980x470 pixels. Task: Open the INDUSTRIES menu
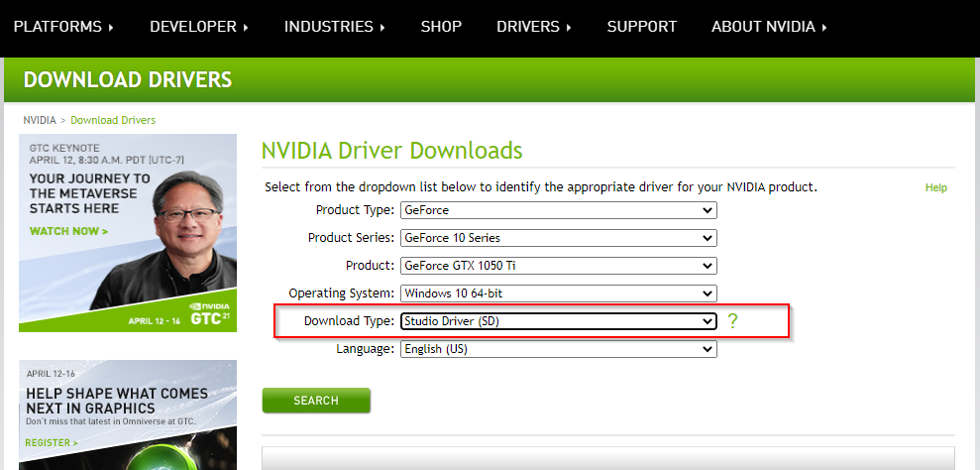[334, 27]
